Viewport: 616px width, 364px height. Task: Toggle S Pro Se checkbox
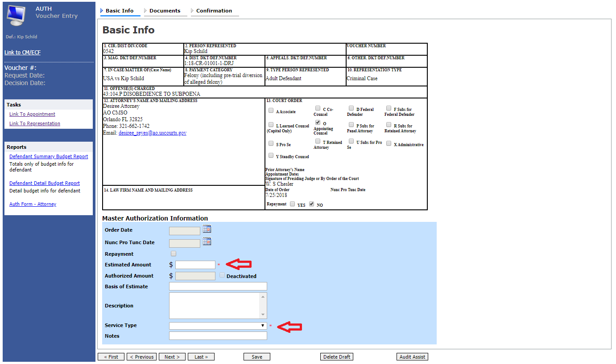point(271,143)
